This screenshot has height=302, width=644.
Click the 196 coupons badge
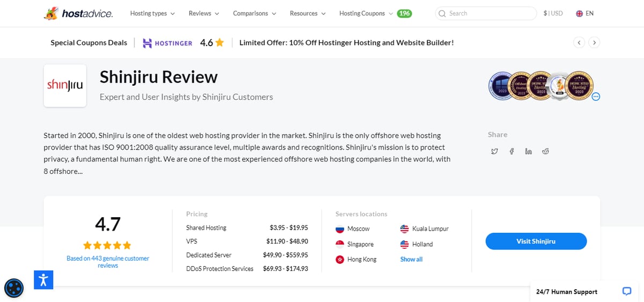[405, 13]
